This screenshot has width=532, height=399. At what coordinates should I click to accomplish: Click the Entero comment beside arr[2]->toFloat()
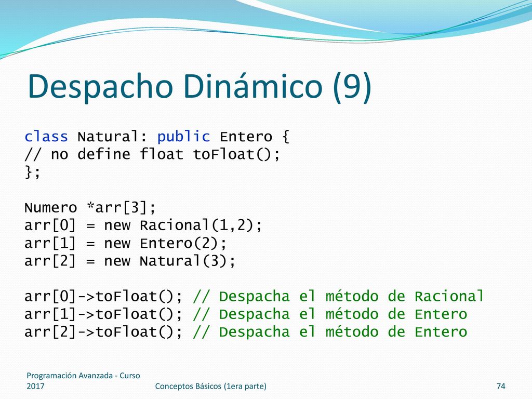pos(330,332)
